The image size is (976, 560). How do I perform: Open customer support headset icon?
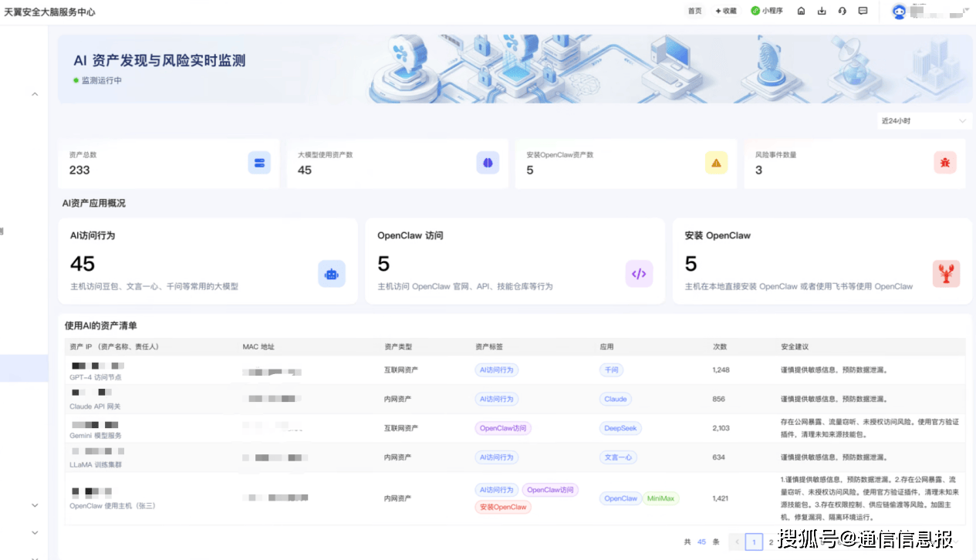842,11
